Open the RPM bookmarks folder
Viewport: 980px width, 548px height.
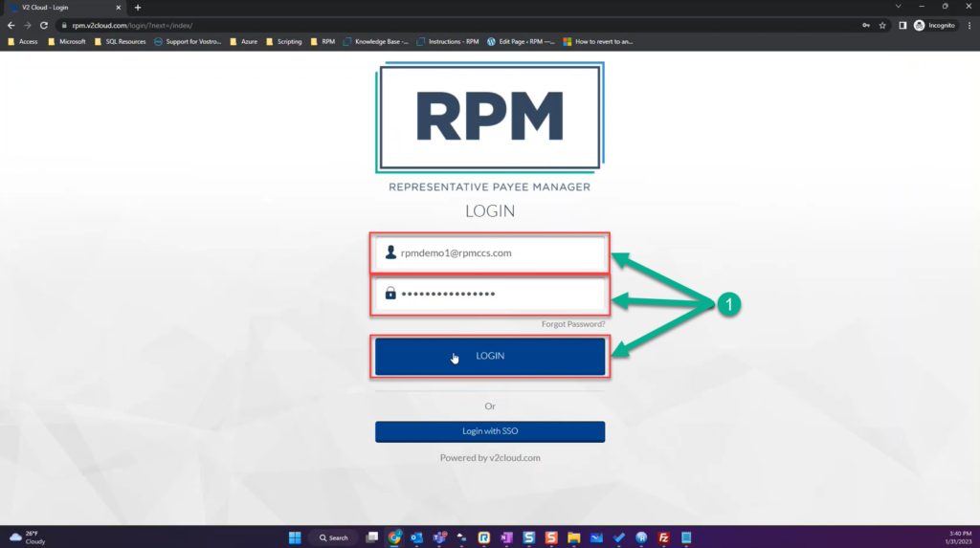pos(323,42)
